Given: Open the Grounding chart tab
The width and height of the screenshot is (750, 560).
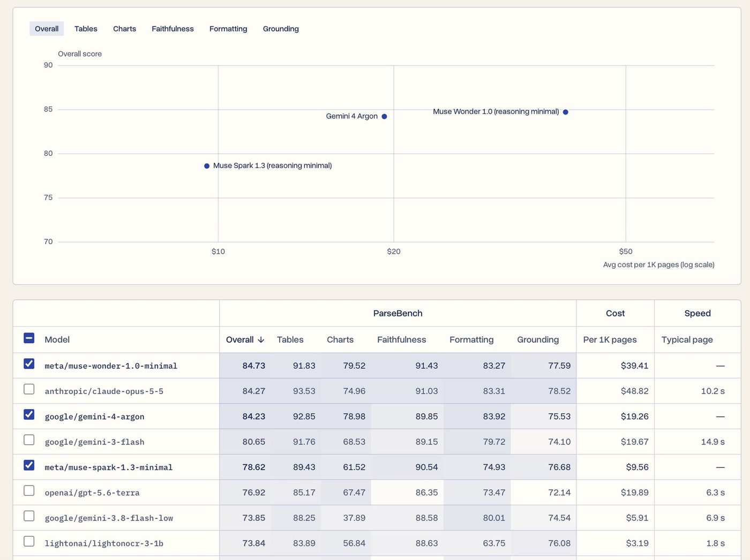Looking at the screenshot, I should (281, 29).
